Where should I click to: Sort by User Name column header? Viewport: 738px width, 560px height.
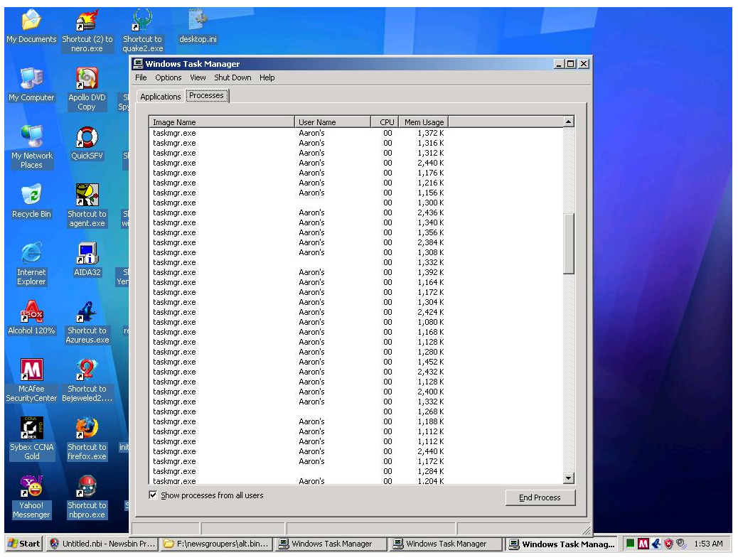[333, 122]
